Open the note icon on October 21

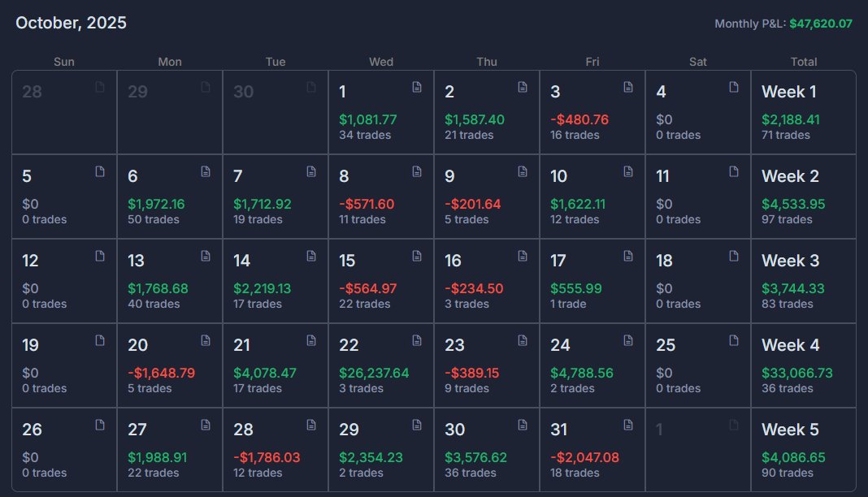pos(311,340)
